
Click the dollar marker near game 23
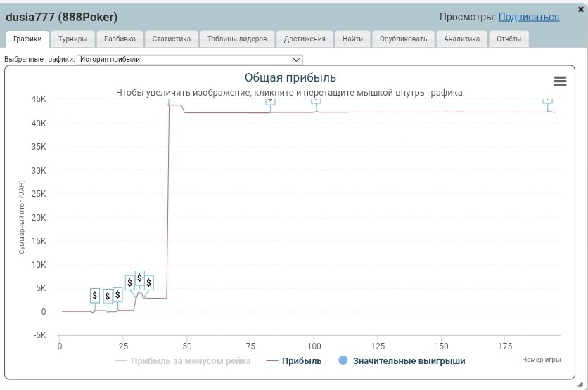[117, 295]
